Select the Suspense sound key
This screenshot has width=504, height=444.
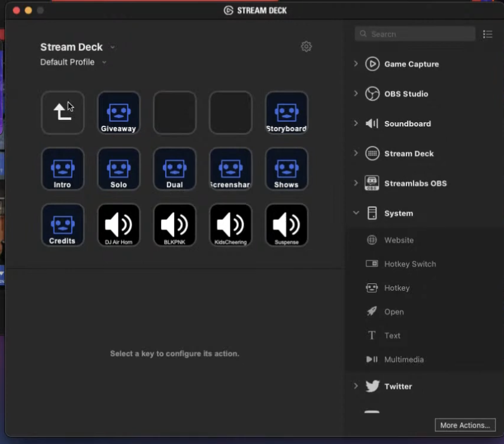point(286,225)
